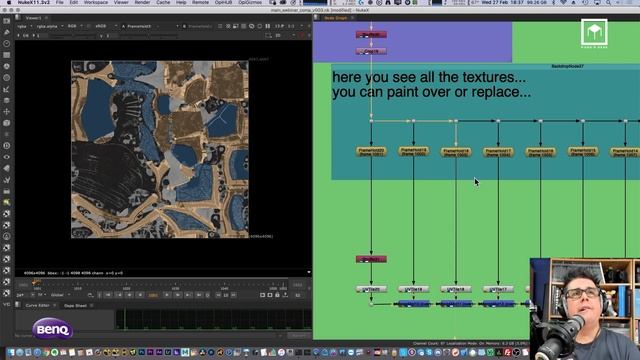Open the Channel nodes toolbar menu
The width and height of the screenshot is (640, 360).
(x=7, y=55)
